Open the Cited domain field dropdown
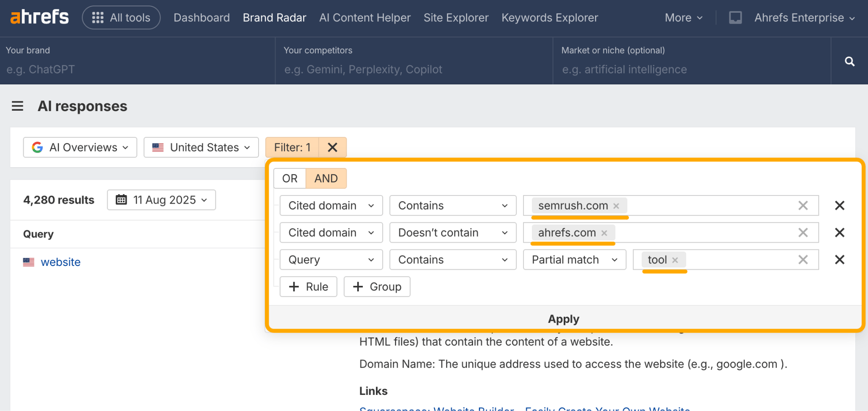 (x=331, y=205)
